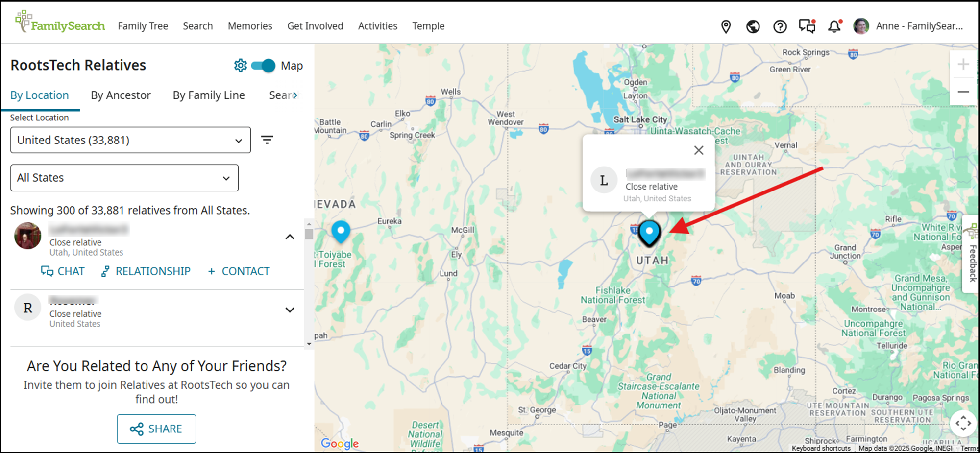Viewport: 980px width, 453px height.
Task: Open the globe language icon
Action: click(x=753, y=26)
